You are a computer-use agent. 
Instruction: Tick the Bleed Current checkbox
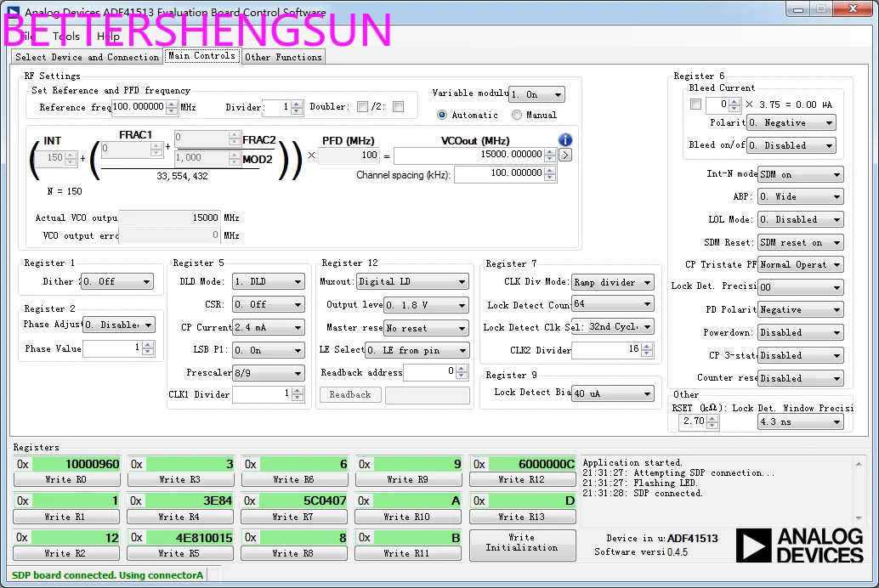(x=695, y=105)
